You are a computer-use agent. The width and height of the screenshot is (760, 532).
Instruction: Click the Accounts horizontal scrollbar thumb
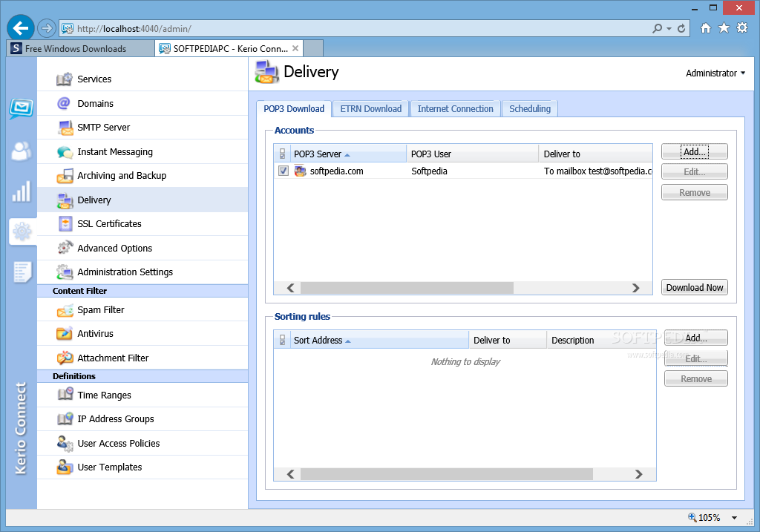(x=407, y=288)
